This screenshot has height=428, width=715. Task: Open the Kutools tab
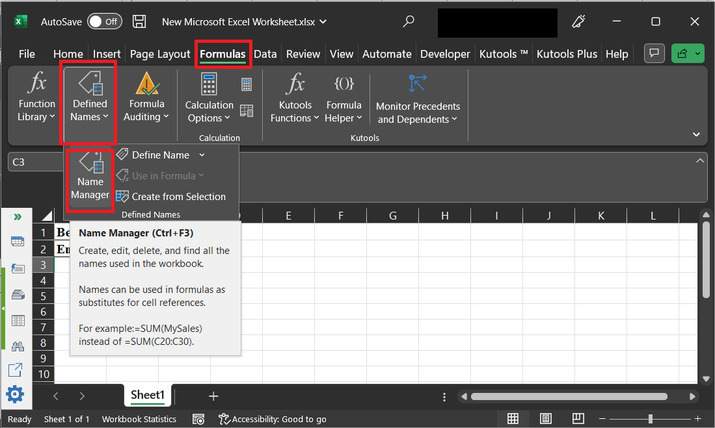[x=503, y=54]
